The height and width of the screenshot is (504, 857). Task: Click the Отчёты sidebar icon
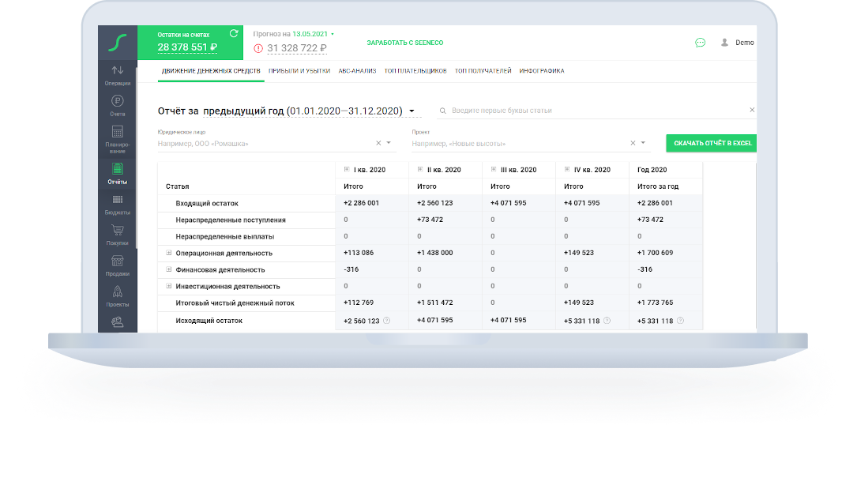[118, 172]
